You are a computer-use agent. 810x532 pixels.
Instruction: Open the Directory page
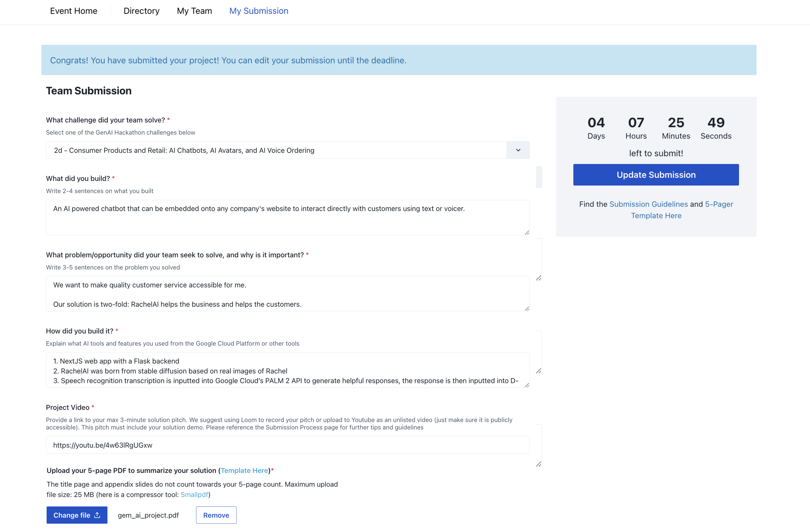pyautogui.click(x=142, y=11)
